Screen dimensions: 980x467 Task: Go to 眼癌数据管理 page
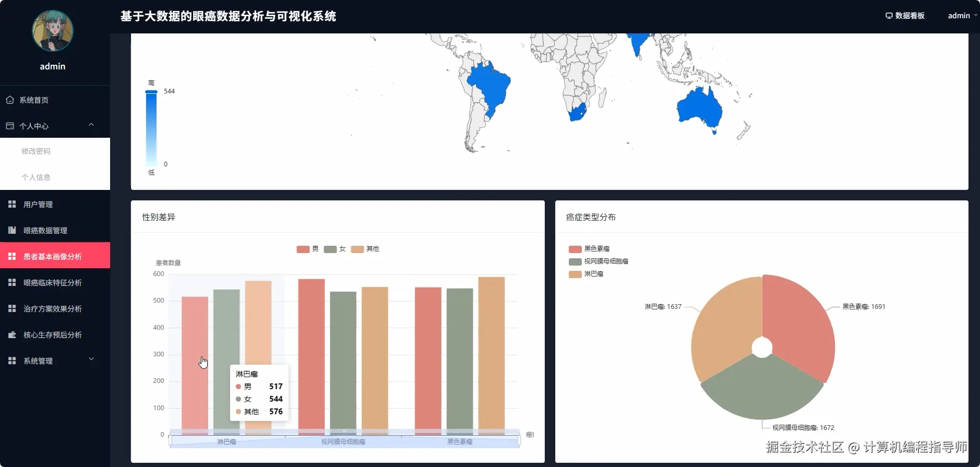coord(55,230)
